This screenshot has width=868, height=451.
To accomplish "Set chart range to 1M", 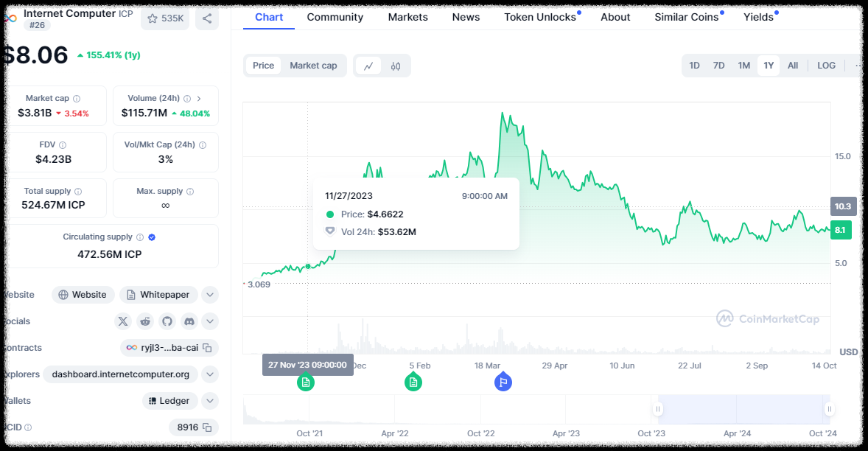I will click(743, 66).
